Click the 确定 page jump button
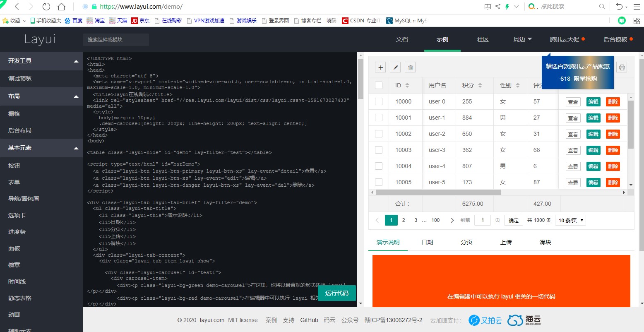Image resolution: width=644 pixels, height=332 pixels. pyautogui.click(x=514, y=220)
